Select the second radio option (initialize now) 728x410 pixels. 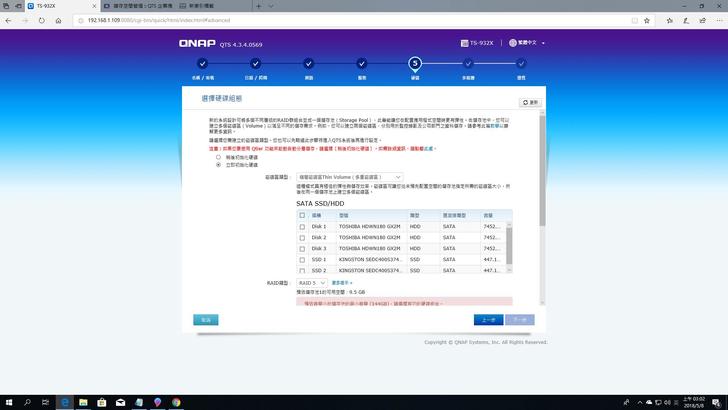click(x=218, y=164)
